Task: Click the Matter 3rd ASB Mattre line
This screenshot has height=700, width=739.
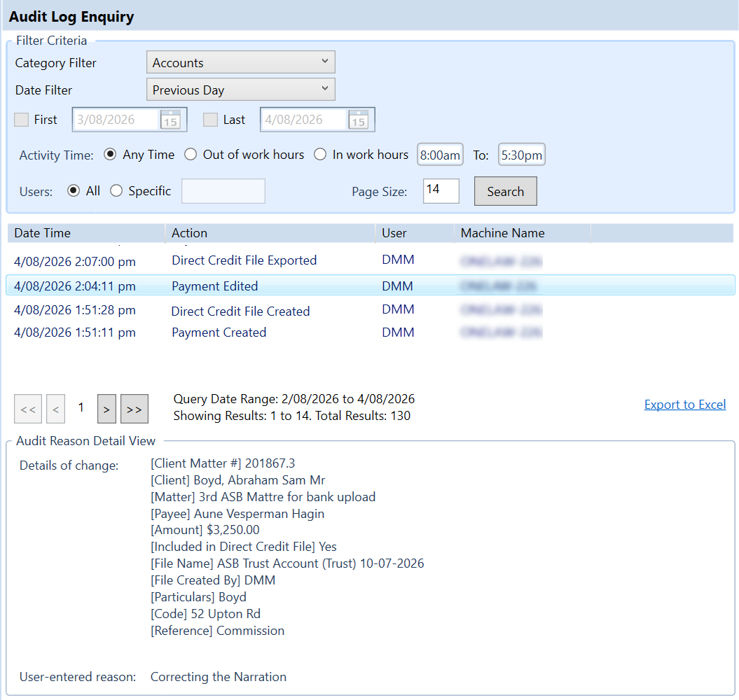Action: tap(263, 497)
